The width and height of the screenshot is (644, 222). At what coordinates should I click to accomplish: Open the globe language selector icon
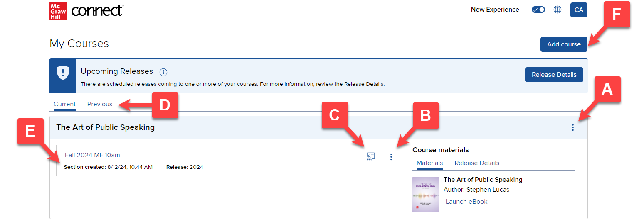pyautogui.click(x=558, y=10)
